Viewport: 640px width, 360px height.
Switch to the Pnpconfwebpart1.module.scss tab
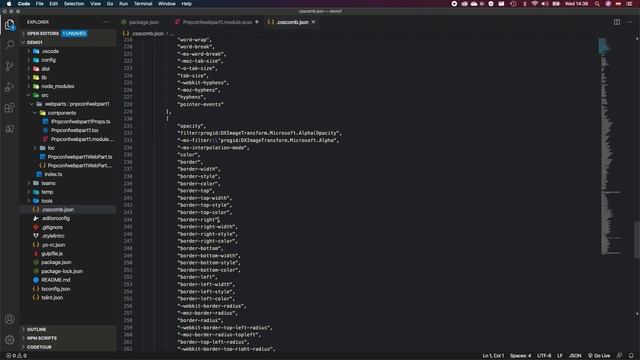pyautogui.click(x=217, y=22)
